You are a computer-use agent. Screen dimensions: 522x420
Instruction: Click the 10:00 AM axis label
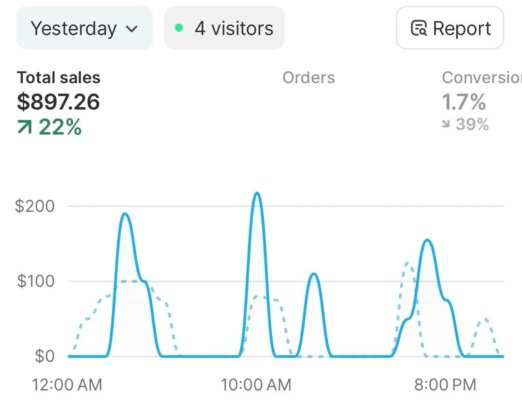(x=256, y=385)
